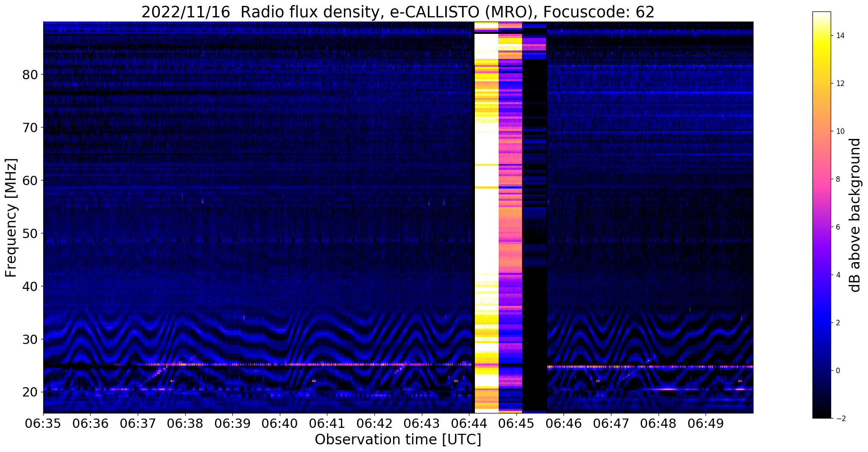Viewport: 868px width, 452px height.
Task: Click the 06:37 time tick label
Action: tap(138, 424)
